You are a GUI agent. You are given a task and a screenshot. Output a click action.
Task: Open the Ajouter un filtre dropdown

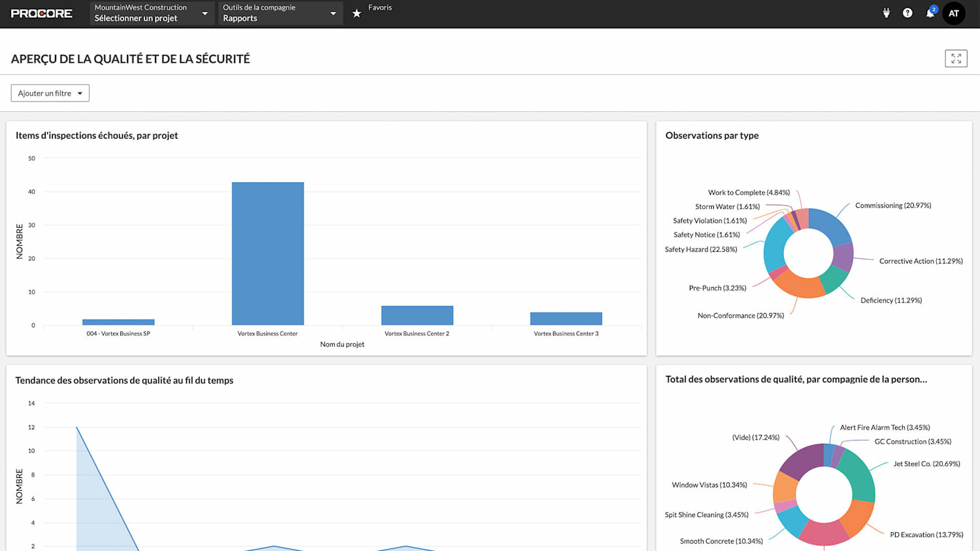[50, 93]
